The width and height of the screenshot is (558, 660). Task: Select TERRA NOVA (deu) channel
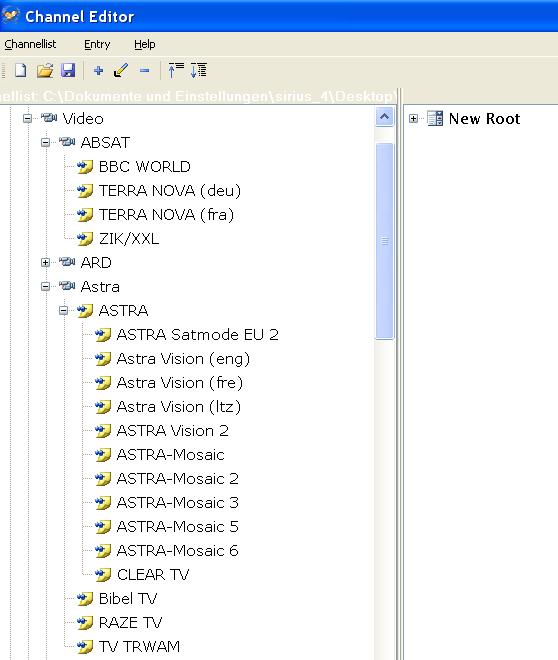click(x=170, y=191)
